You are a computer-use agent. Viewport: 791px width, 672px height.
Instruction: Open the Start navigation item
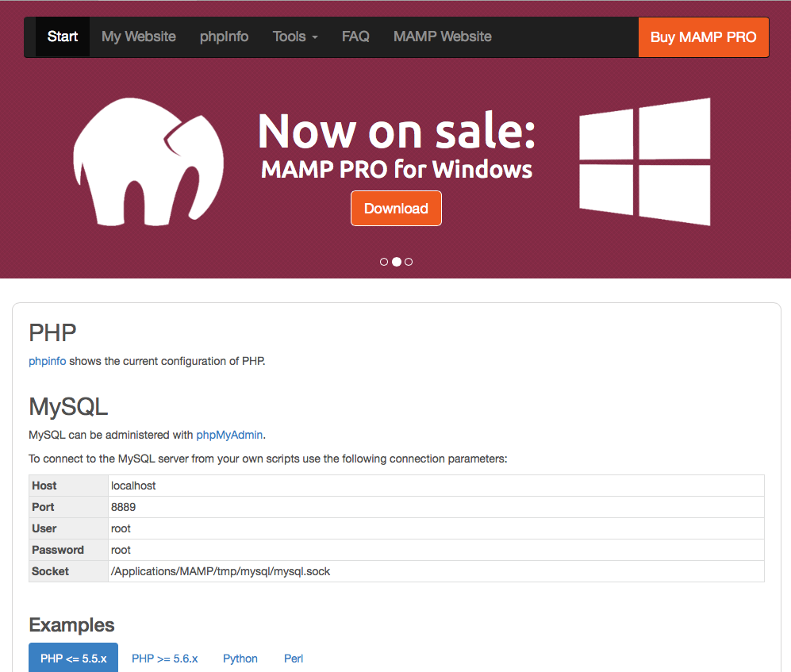click(x=63, y=36)
